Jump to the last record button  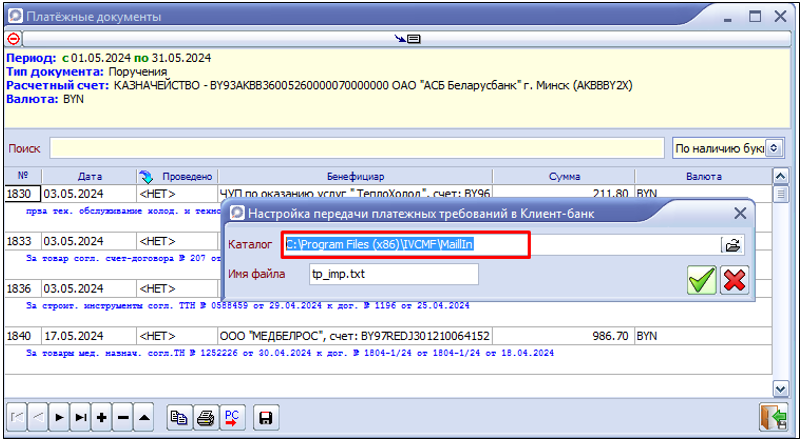80,416
